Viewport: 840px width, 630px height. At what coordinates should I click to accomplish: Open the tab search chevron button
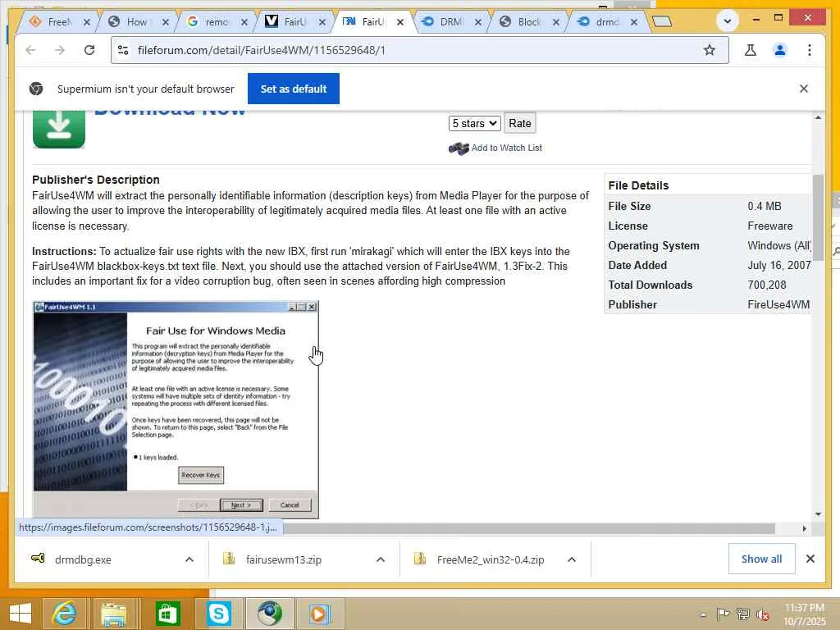click(x=728, y=21)
